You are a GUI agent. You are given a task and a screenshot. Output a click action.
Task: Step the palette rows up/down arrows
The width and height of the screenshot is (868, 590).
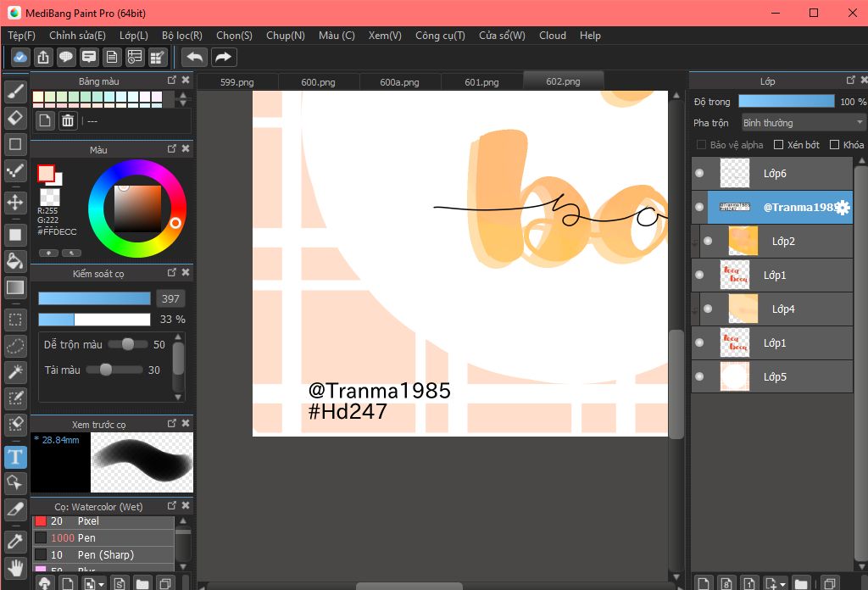183,99
